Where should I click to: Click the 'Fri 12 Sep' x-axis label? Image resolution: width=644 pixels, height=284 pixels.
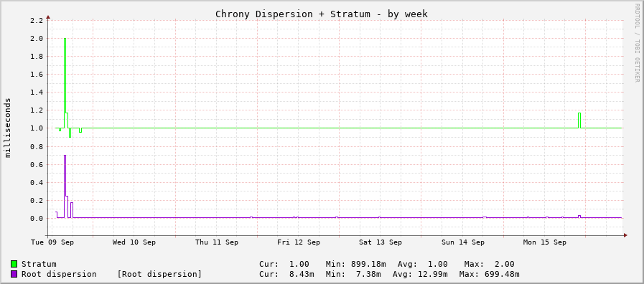click(x=299, y=242)
